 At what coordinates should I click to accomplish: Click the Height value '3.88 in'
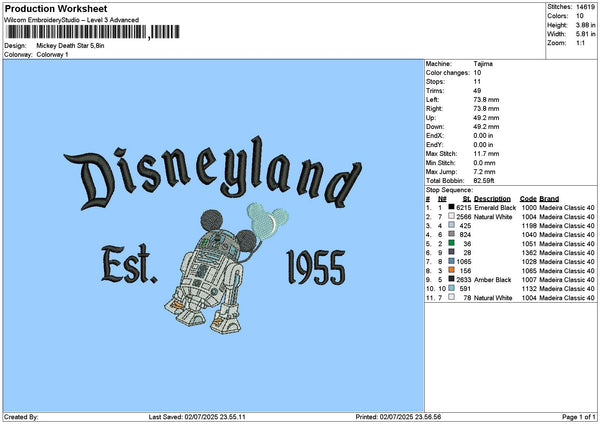(585, 25)
